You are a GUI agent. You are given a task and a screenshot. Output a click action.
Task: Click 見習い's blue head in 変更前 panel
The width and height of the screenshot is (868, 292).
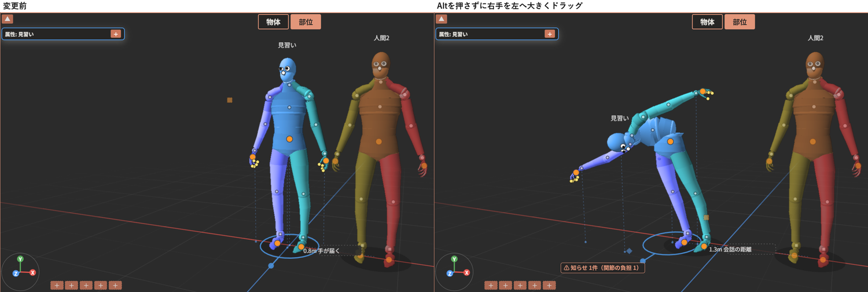pyautogui.click(x=288, y=69)
